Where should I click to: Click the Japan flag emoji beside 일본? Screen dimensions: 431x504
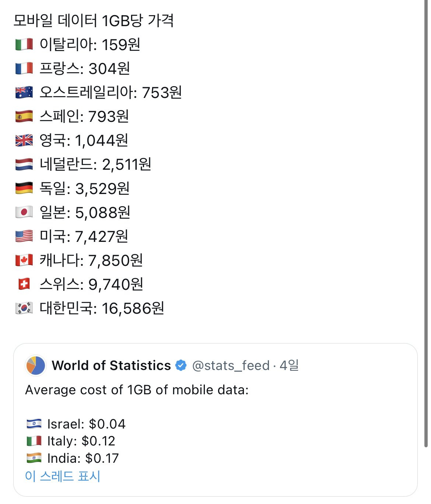(24, 212)
